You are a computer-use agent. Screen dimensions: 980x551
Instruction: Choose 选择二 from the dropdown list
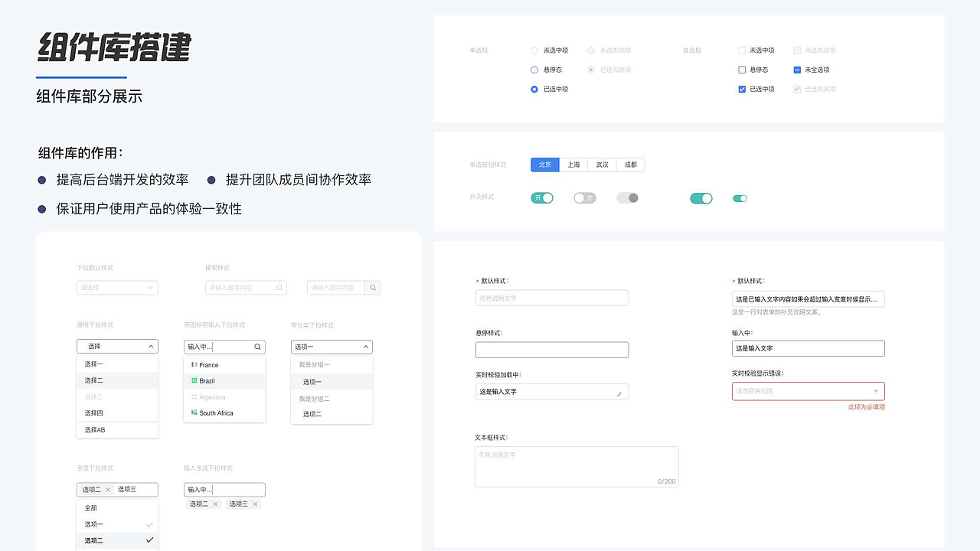(x=117, y=380)
